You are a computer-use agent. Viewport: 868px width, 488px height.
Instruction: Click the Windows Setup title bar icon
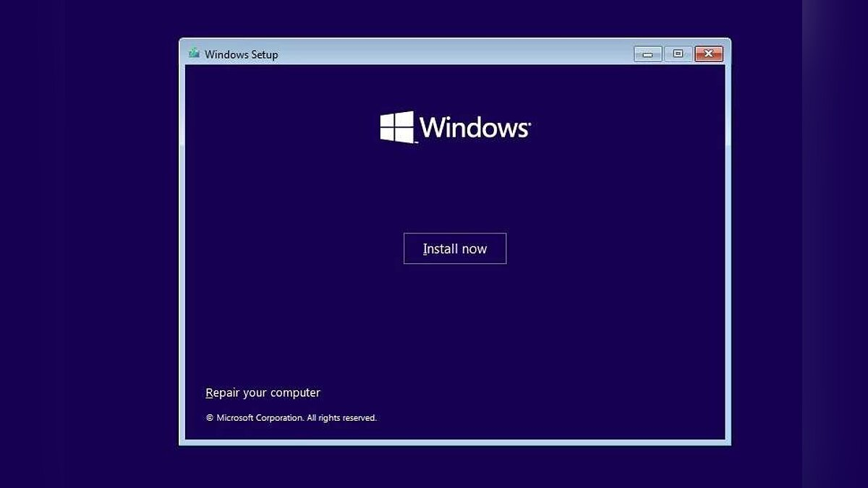click(x=194, y=53)
